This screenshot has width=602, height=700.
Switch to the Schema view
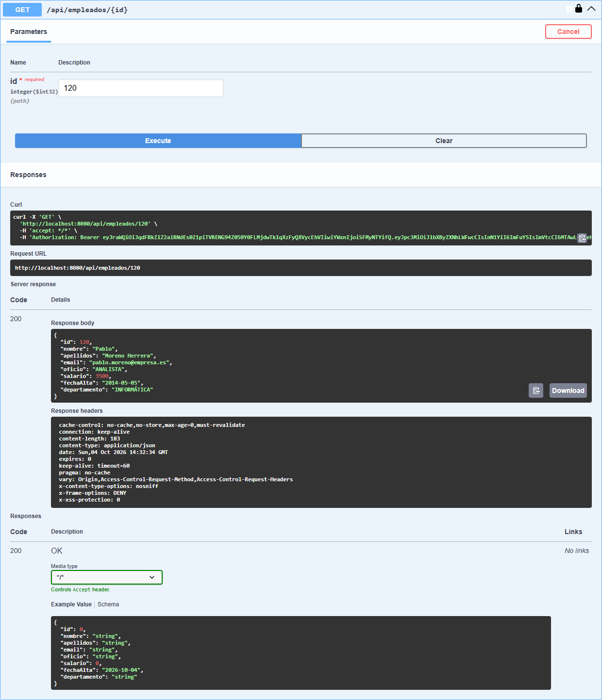108,604
